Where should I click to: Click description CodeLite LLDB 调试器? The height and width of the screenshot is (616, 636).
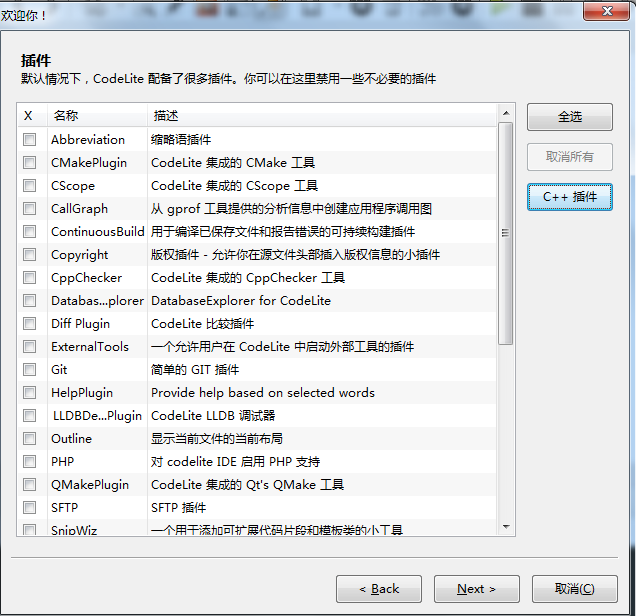(x=213, y=415)
